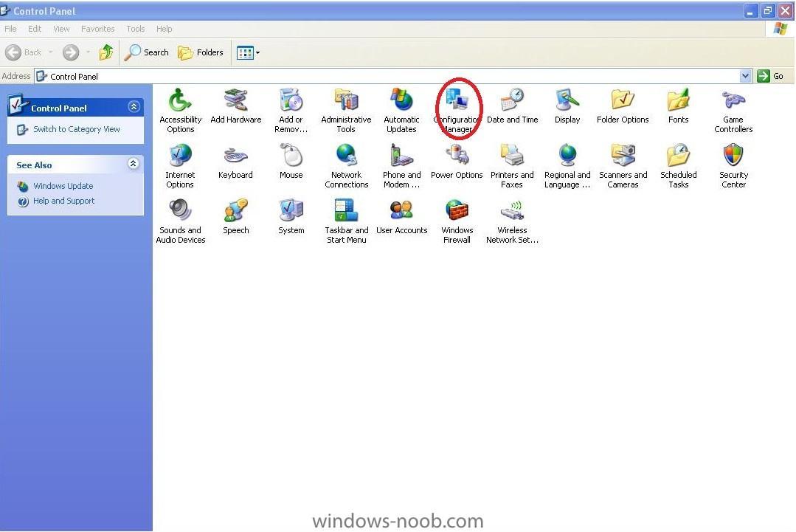The image size is (796, 532).
Task: Open Automatic Updates applet
Action: (x=401, y=111)
